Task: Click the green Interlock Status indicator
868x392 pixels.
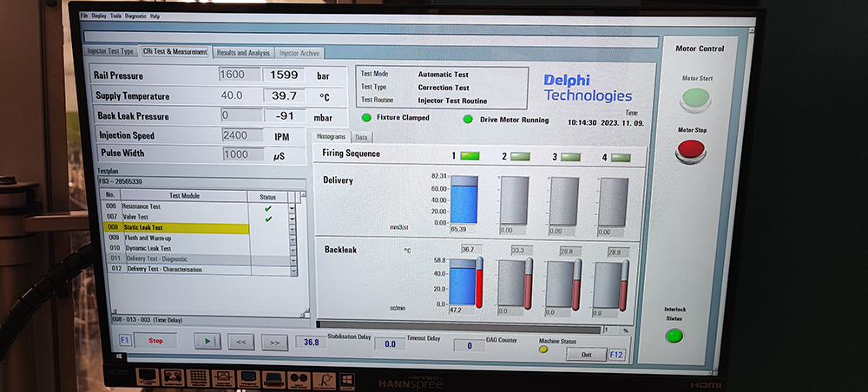Action: click(674, 336)
